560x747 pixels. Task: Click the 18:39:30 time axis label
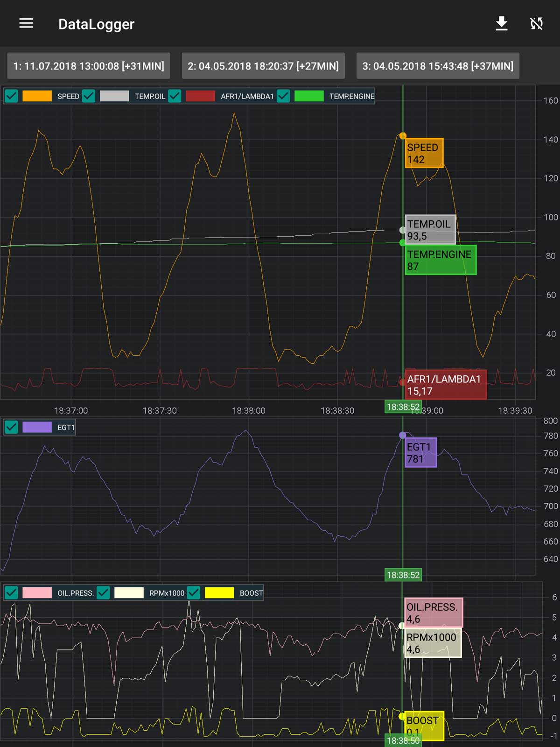click(515, 410)
